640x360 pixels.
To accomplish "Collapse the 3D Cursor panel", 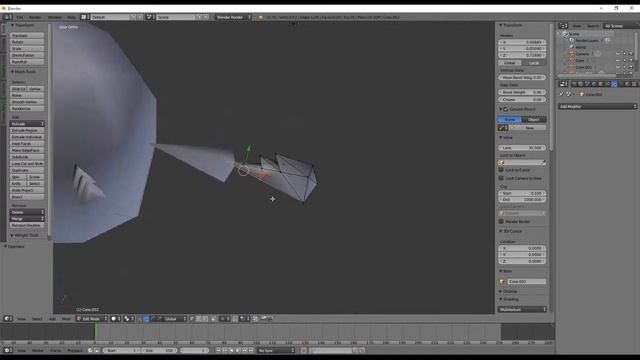I will (511, 231).
